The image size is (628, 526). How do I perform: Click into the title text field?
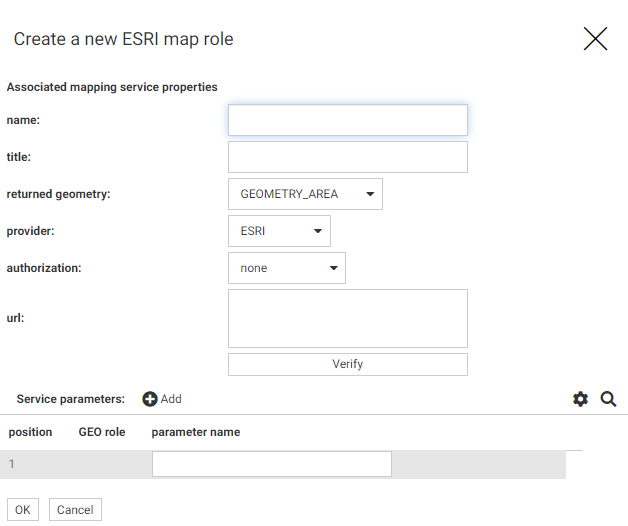347,157
